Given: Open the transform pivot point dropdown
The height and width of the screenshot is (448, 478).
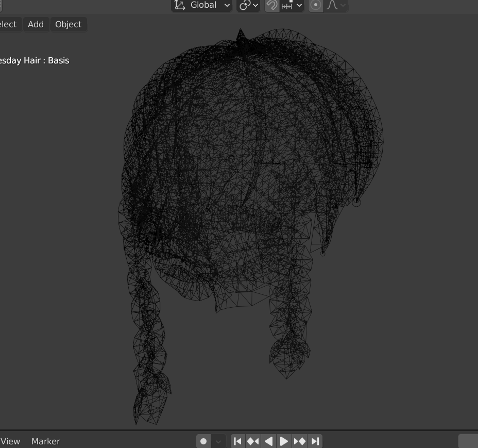Looking at the screenshot, I should [248, 5].
